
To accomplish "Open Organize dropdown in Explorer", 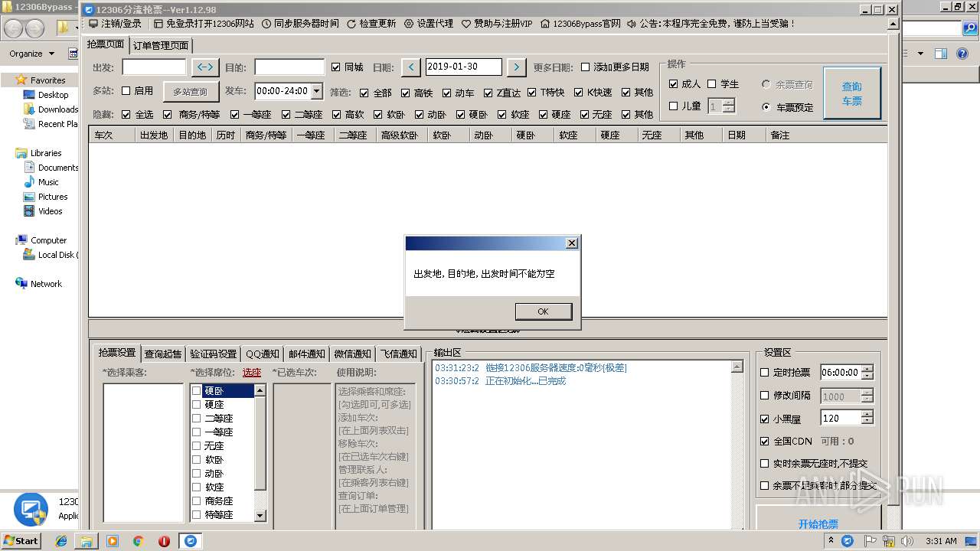I will (x=32, y=54).
